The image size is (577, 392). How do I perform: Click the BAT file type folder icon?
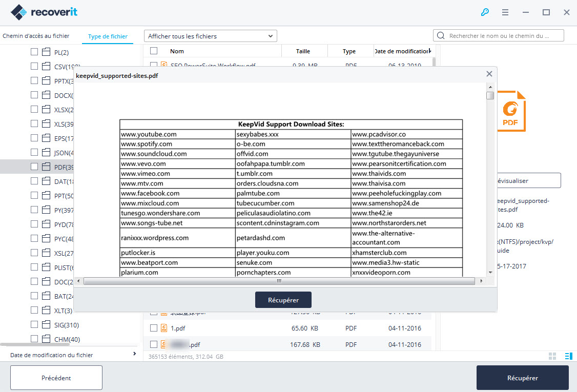[x=46, y=296]
